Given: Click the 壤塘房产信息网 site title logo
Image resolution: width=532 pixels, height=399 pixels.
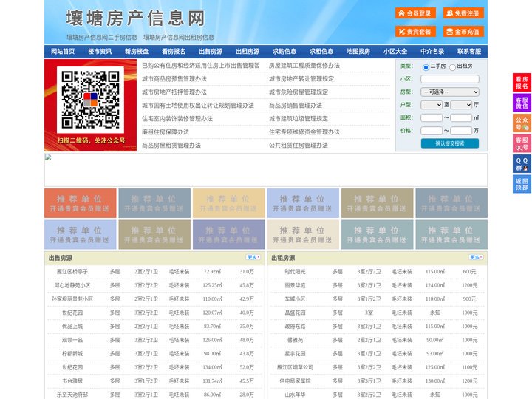Looking at the screenshot, I should [136, 18].
